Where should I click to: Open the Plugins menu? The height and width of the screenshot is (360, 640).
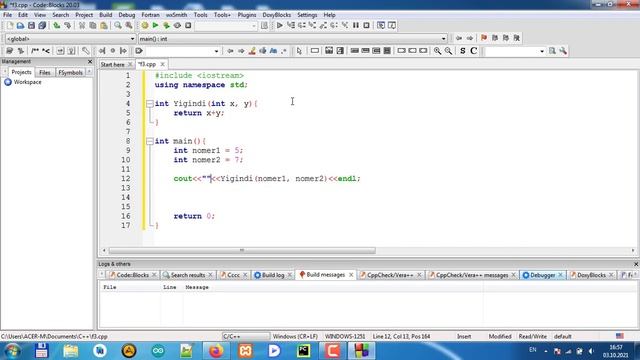[x=247, y=15]
